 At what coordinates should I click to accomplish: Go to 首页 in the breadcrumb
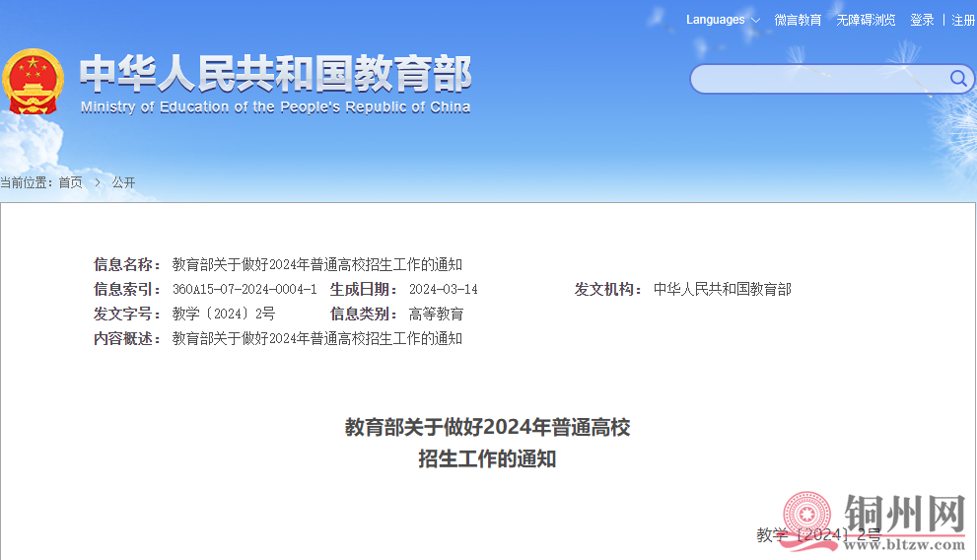71,182
